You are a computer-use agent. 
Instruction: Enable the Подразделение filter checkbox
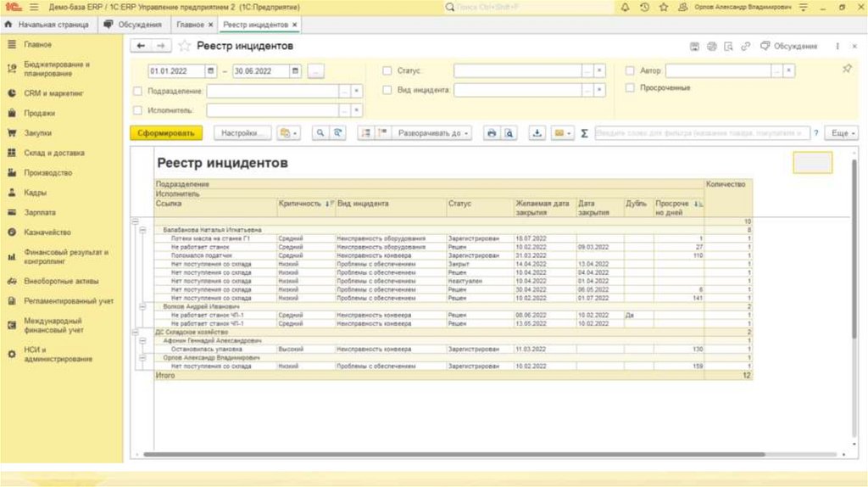(138, 90)
